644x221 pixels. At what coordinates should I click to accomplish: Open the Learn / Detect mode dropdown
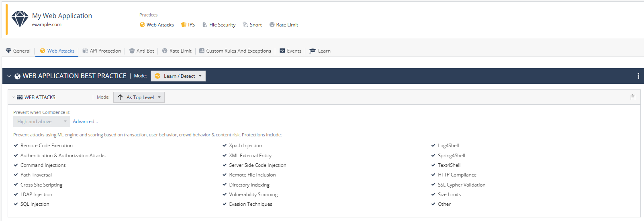click(178, 76)
